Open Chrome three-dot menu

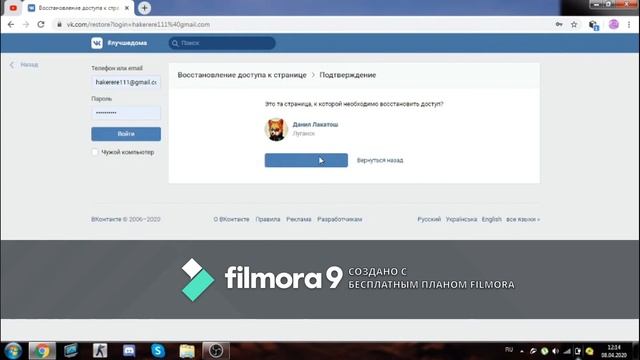[x=629, y=24]
